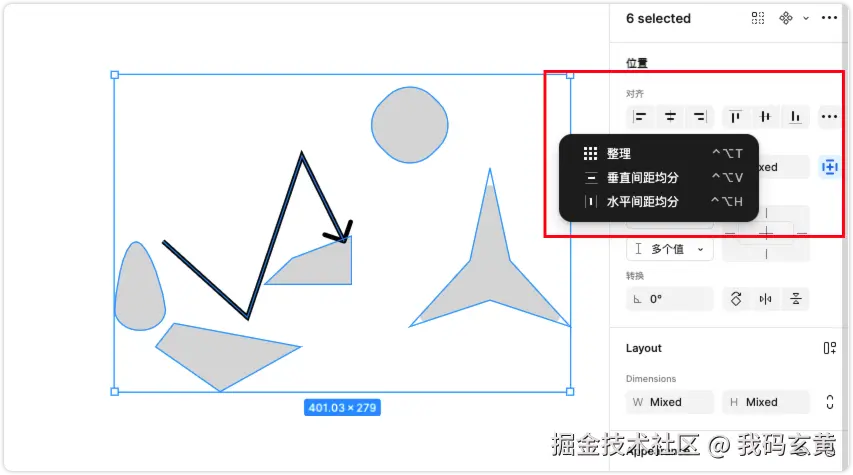Open more alignment options ellipsis
This screenshot has width=853, height=475.
click(829, 116)
